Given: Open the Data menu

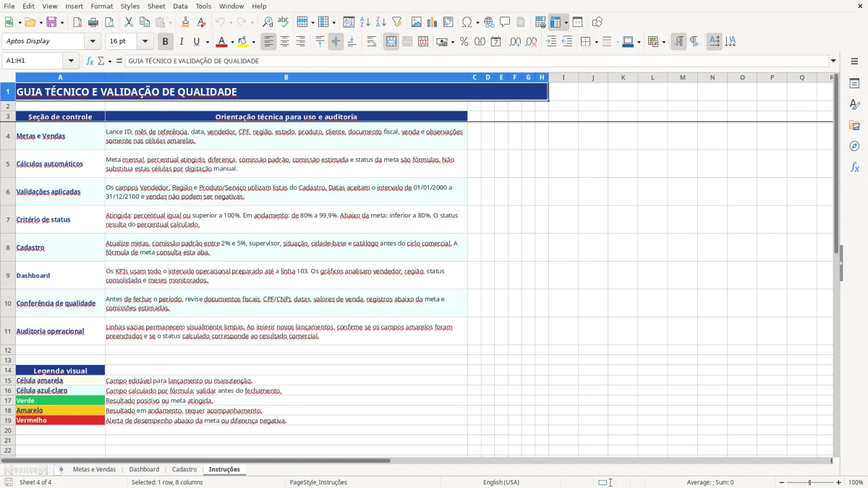Looking at the screenshot, I should coord(180,6).
